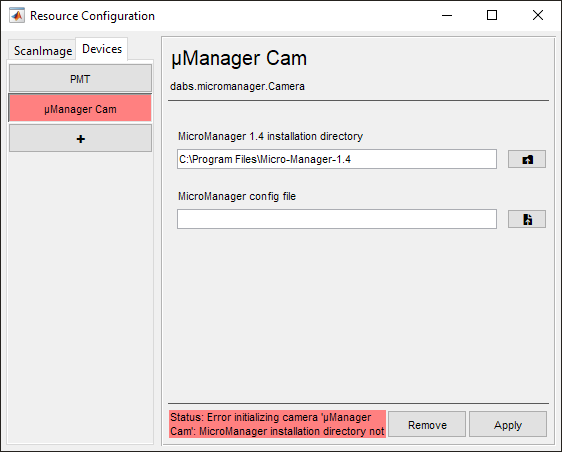
Task: Click the installation directory field label
Action: [271, 136]
